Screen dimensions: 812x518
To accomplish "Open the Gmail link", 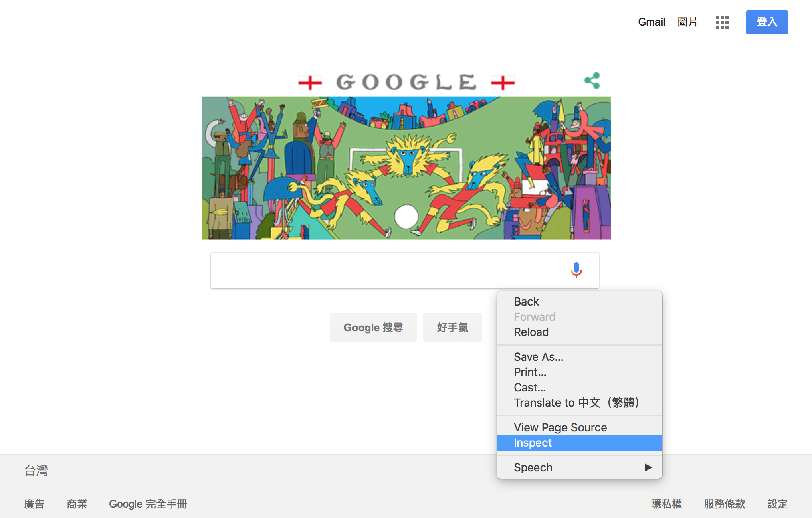I will (x=651, y=22).
